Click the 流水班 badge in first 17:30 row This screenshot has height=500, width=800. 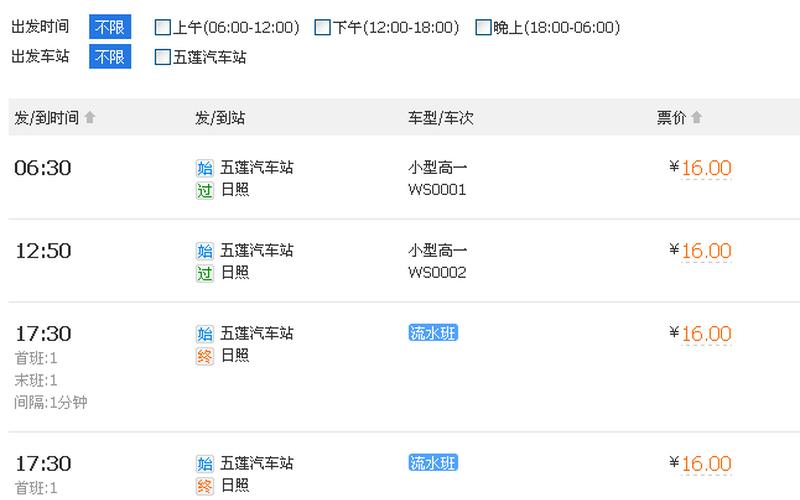[x=433, y=333]
